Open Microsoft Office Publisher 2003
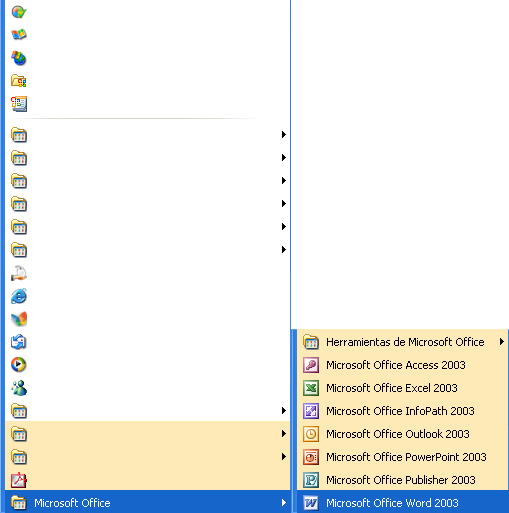This screenshot has width=509, height=513. pos(403,480)
